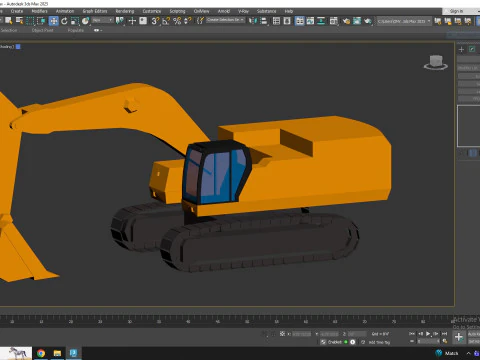Click the fourth project folder icon
Image resolution: width=480 pixels, height=360 pixels.
(x=468, y=21)
